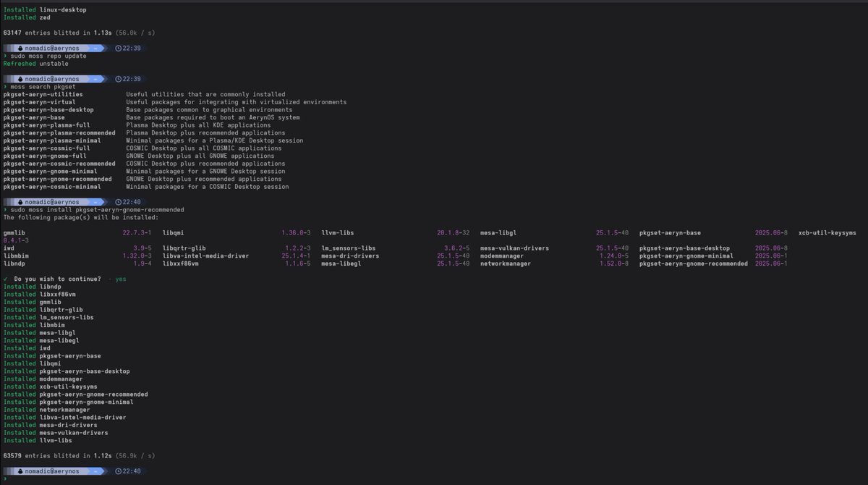The image size is (868, 485).
Task: Click the clock icon beside the first 22:39 timestamp
Action: (118, 48)
